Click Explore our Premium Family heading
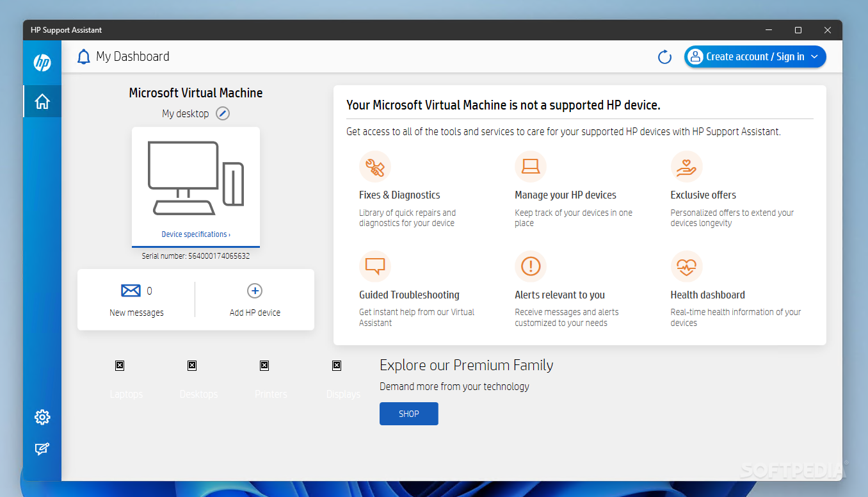 [x=466, y=365]
